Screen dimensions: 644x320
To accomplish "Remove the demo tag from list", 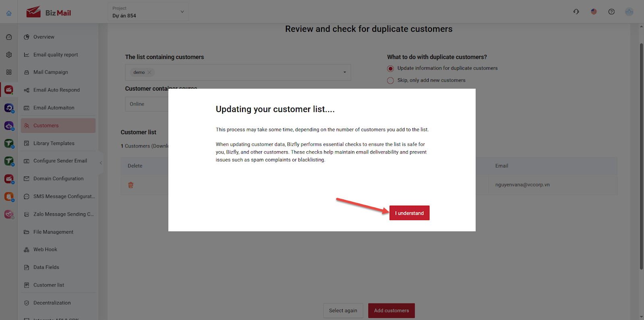I will tap(149, 73).
